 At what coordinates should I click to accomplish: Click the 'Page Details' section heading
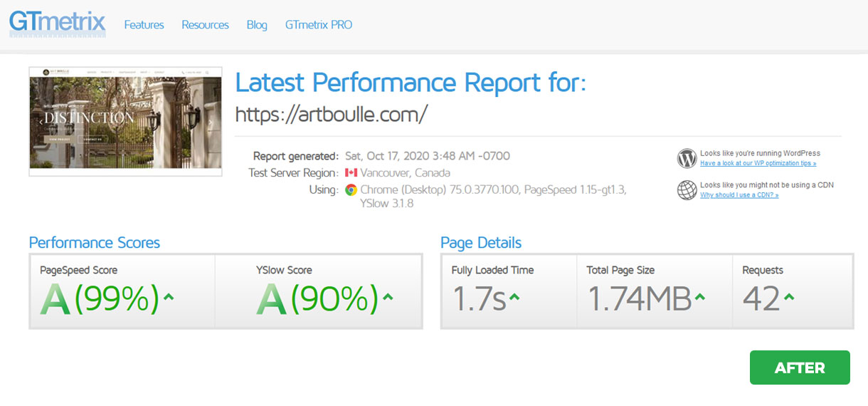(481, 243)
